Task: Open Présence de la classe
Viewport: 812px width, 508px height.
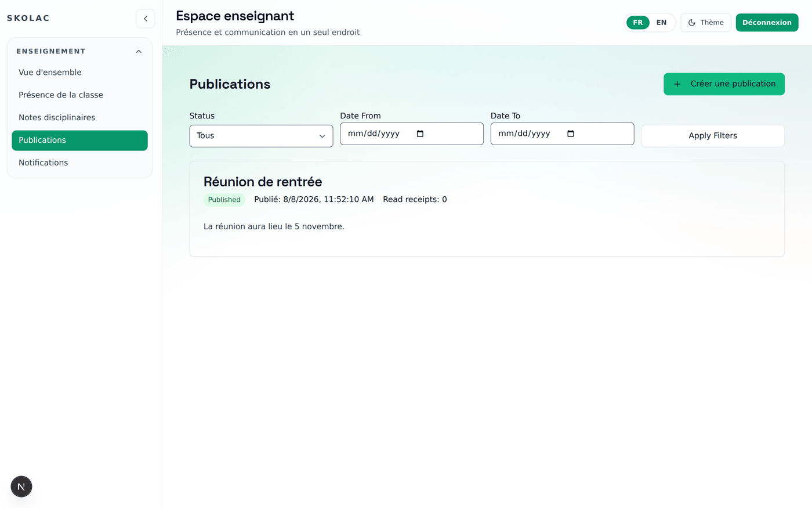Action: tap(79, 95)
